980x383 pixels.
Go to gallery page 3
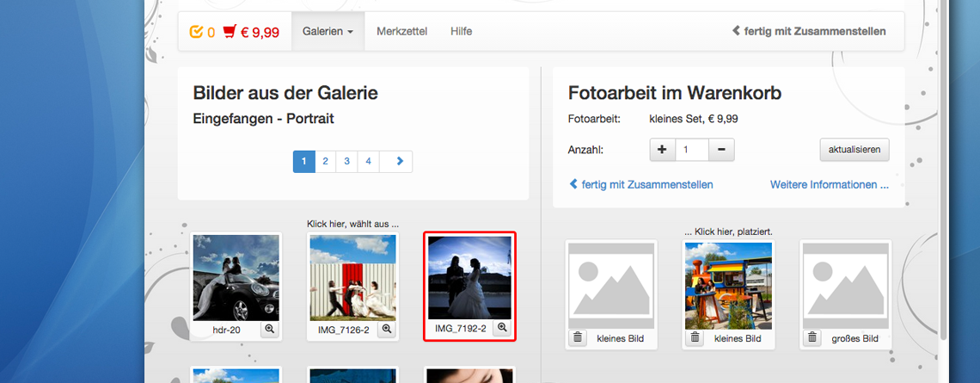pyautogui.click(x=347, y=162)
